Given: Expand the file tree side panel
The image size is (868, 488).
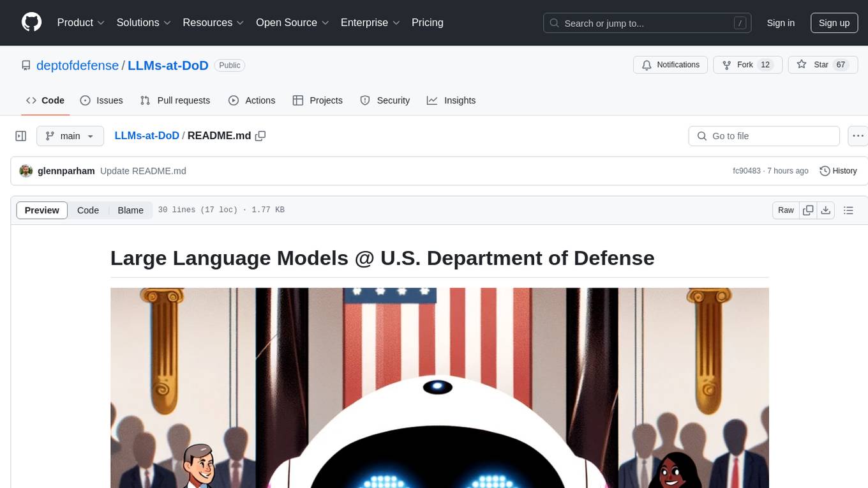Looking at the screenshot, I should (21, 136).
